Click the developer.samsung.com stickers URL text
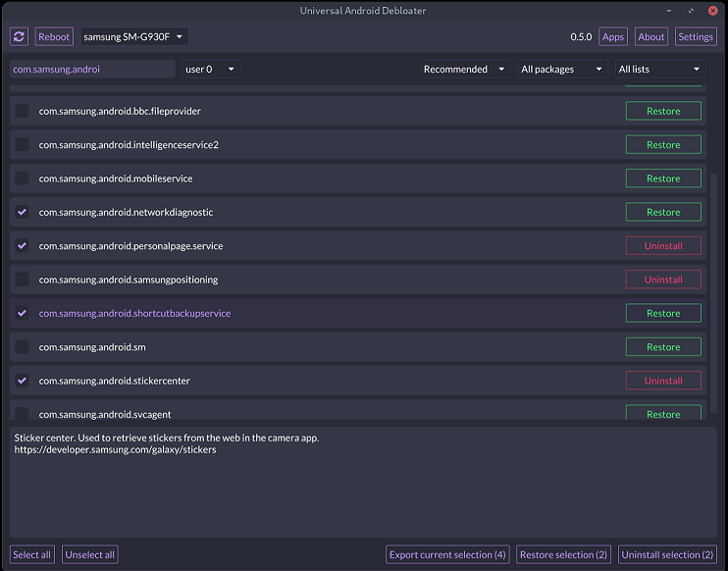This screenshot has width=728, height=571. [115, 450]
